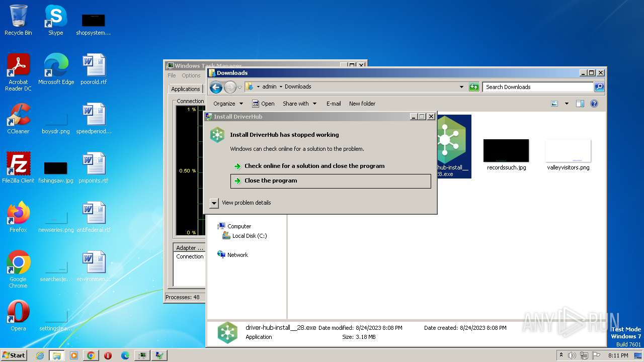The width and height of the screenshot is (644, 362).
Task: Select the boysdr.png desktop file
Action: (x=56, y=123)
